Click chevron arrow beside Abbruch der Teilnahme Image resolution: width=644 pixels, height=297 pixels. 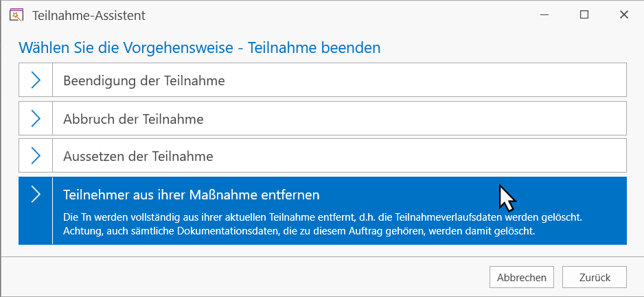pyautogui.click(x=36, y=118)
